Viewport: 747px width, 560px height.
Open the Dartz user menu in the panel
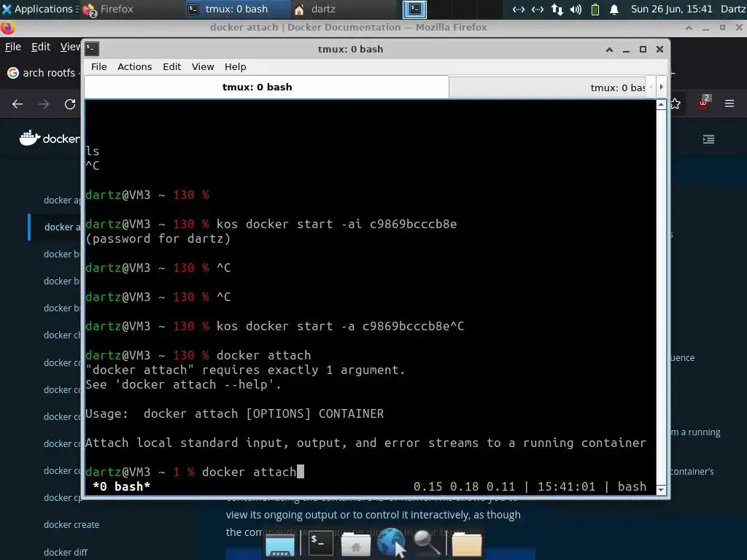(733, 9)
